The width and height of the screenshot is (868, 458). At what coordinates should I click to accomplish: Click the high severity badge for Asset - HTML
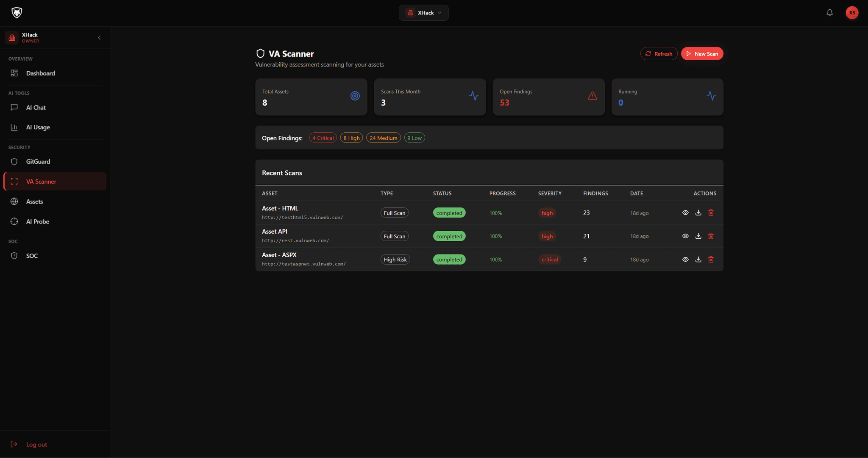tap(547, 213)
